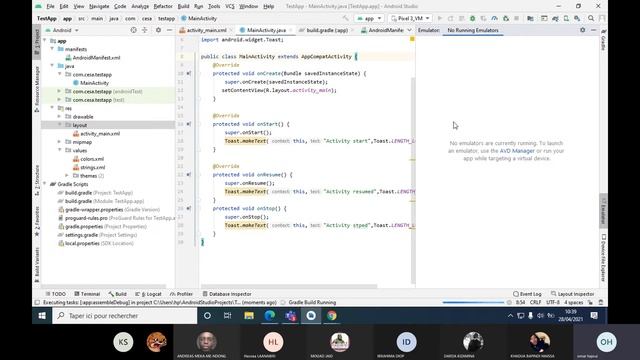Open the Terminal tool window
The width and height of the screenshot is (640, 360).
click(x=87, y=294)
